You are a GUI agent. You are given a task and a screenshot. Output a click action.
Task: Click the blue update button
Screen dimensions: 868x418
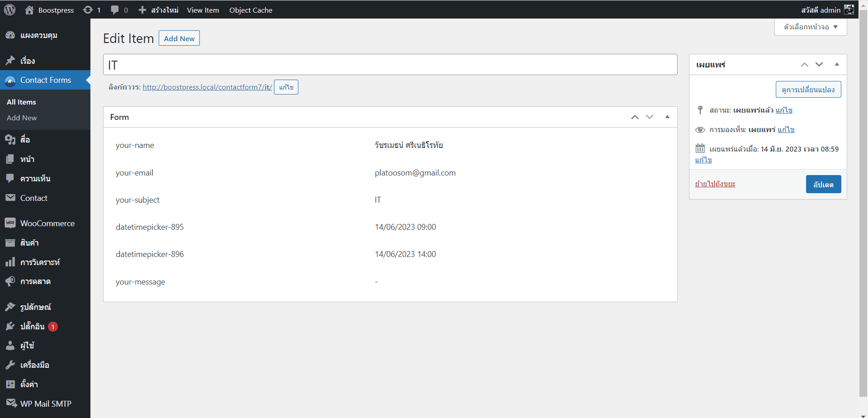[823, 184]
